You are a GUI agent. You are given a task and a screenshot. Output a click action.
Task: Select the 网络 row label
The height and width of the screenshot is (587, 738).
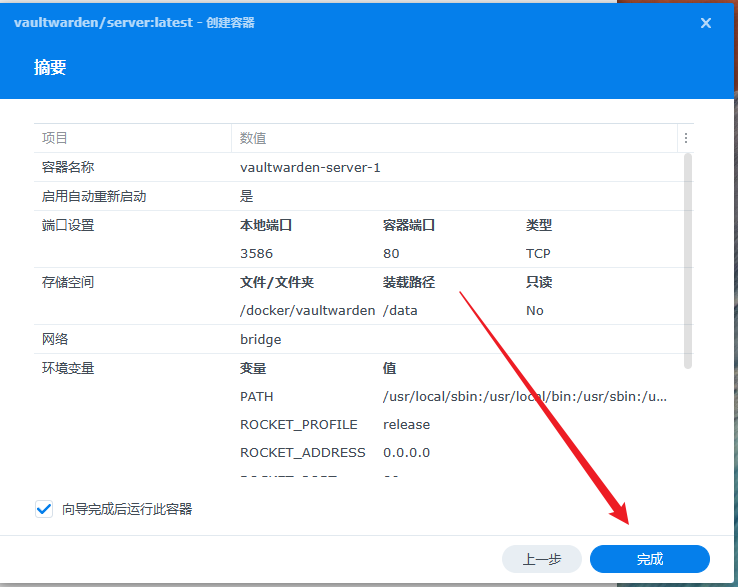pos(55,339)
